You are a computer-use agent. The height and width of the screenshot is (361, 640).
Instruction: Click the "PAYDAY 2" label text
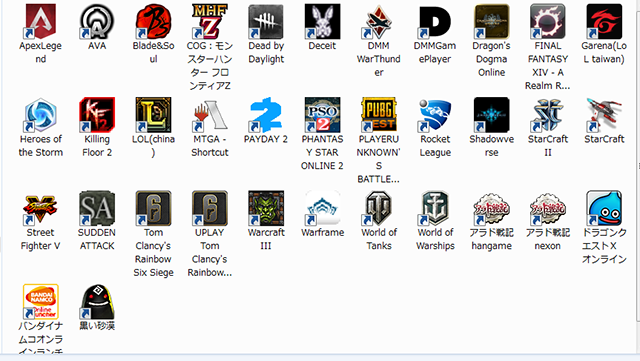(x=266, y=139)
